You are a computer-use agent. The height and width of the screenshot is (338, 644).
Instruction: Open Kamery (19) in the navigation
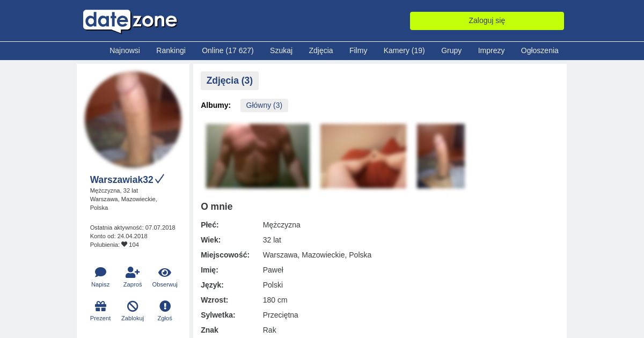pos(404,50)
